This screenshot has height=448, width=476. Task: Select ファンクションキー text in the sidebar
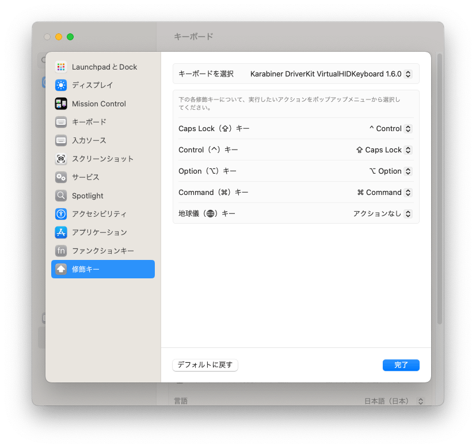pyautogui.click(x=103, y=251)
